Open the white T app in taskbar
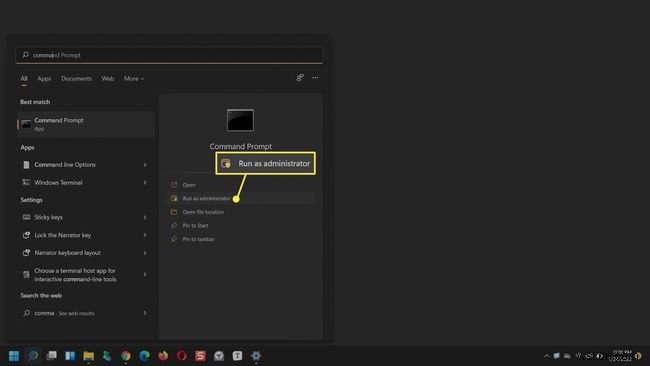Screen dimensions: 650x366 pyautogui.click(x=237, y=356)
